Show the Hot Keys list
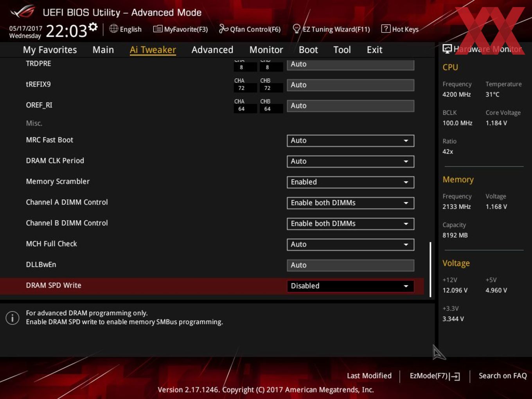The image size is (532, 399). pyautogui.click(x=405, y=29)
